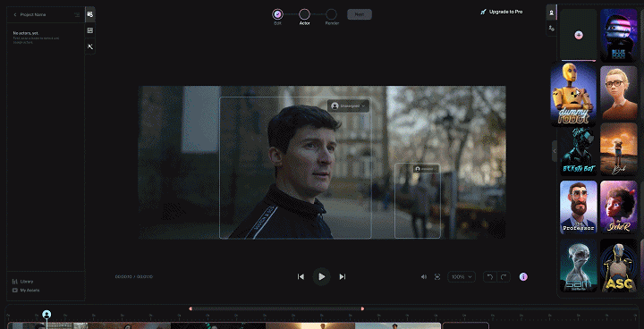This screenshot has width=644, height=329.
Task: Toggle the face-tracking frame icon
Action: (437, 277)
